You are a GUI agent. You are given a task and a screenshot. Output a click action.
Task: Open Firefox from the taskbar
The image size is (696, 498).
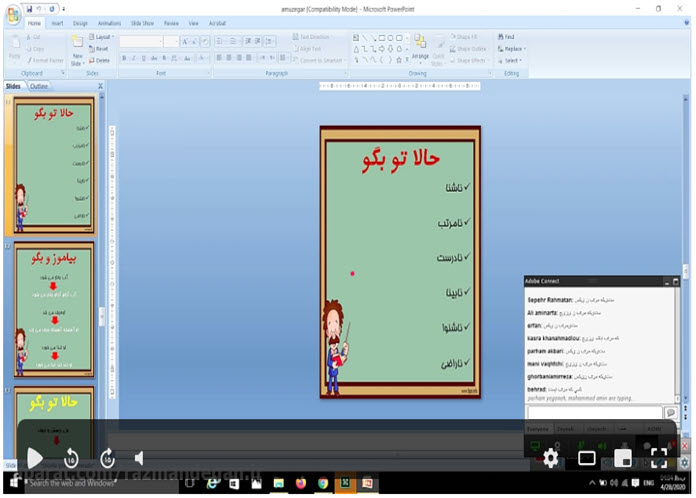pos(301,483)
